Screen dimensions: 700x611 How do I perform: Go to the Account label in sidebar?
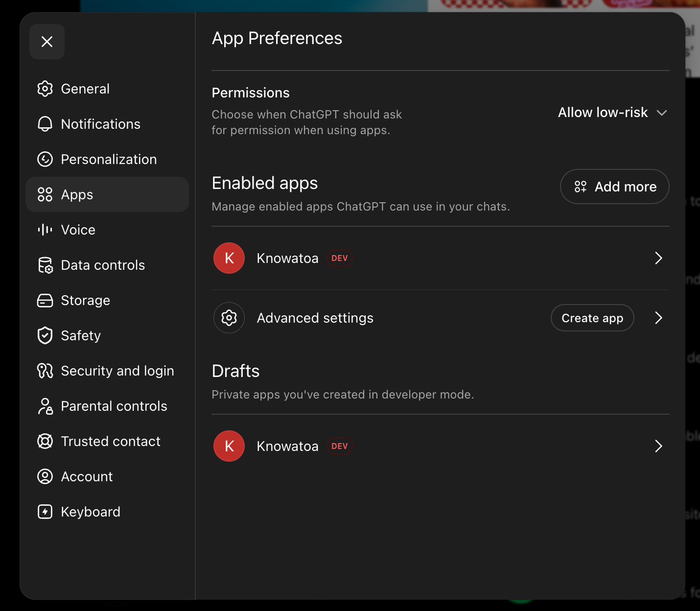87,476
